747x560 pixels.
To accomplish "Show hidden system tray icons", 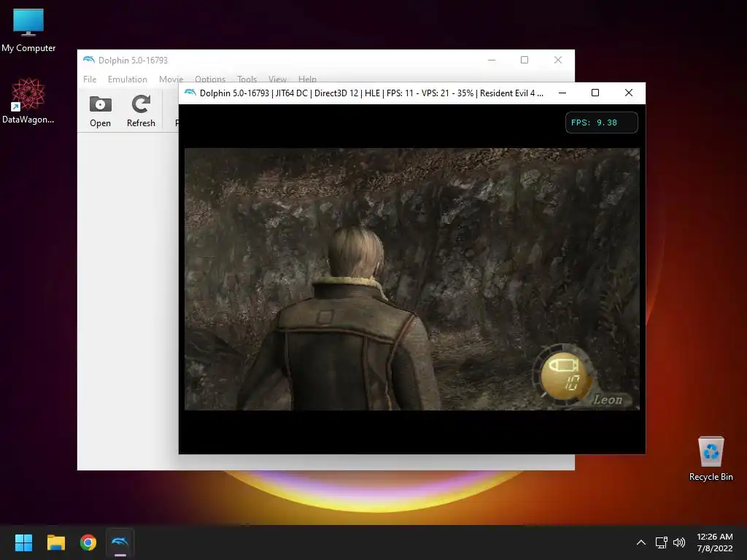I will (x=640, y=542).
